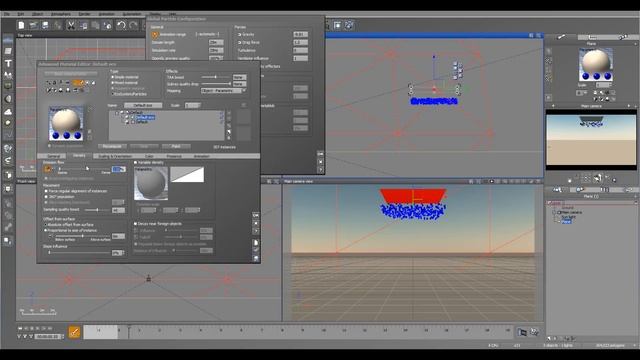Switch to the Scaling & Orientation tab
This screenshot has width=640, height=360.
[115, 156]
